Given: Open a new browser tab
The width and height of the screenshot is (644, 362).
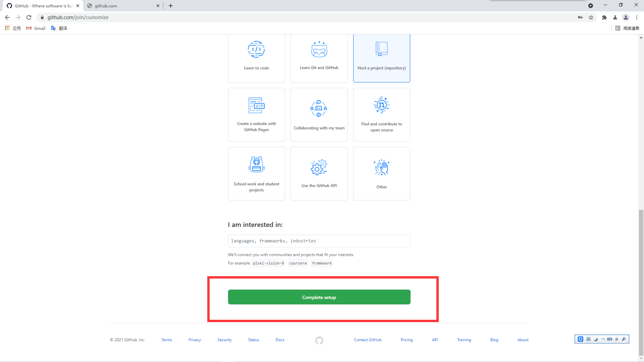Looking at the screenshot, I should [171, 6].
